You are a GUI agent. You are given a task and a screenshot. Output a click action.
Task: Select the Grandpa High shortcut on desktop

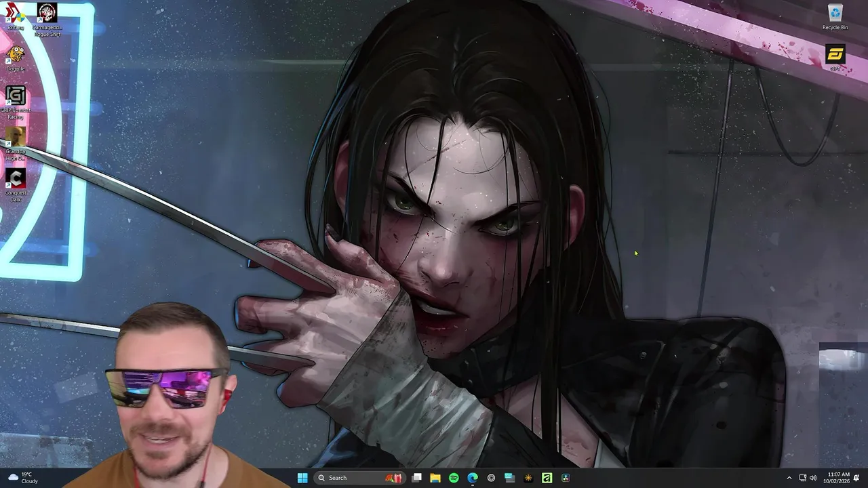pyautogui.click(x=15, y=144)
